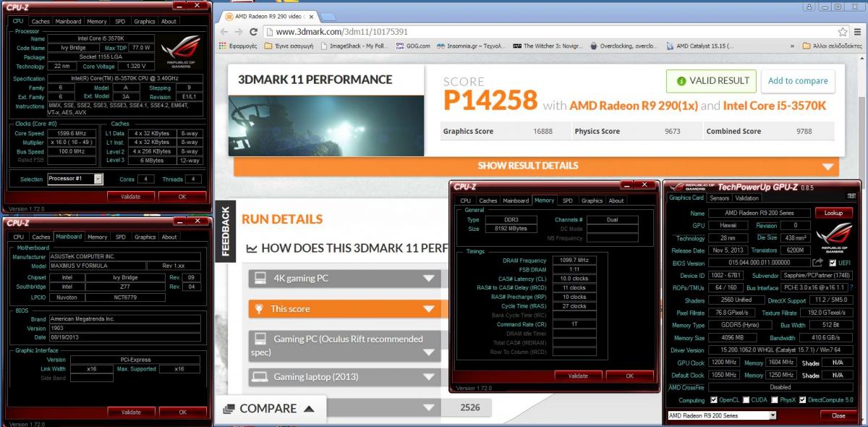Click the Graphics Score value 16888
The width and height of the screenshot is (868, 427).
[x=542, y=132]
